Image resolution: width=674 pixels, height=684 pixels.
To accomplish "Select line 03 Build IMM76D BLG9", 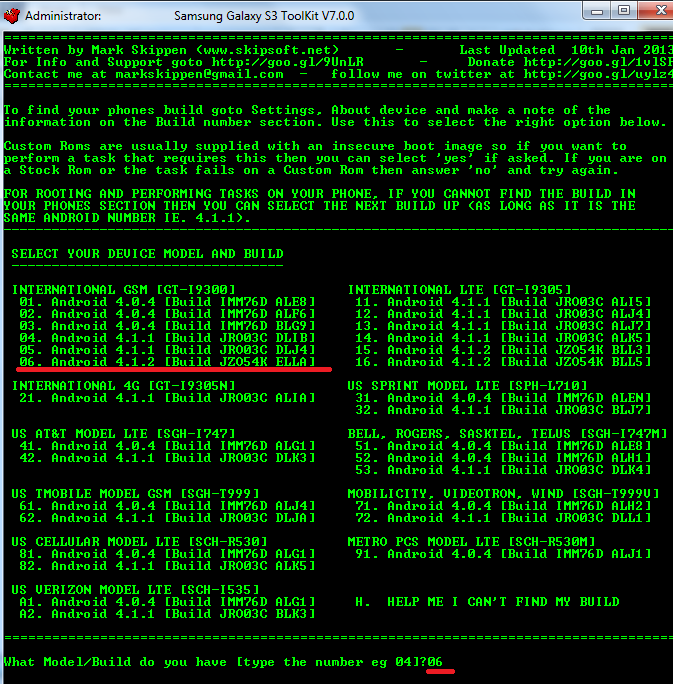I will click(x=167, y=326).
